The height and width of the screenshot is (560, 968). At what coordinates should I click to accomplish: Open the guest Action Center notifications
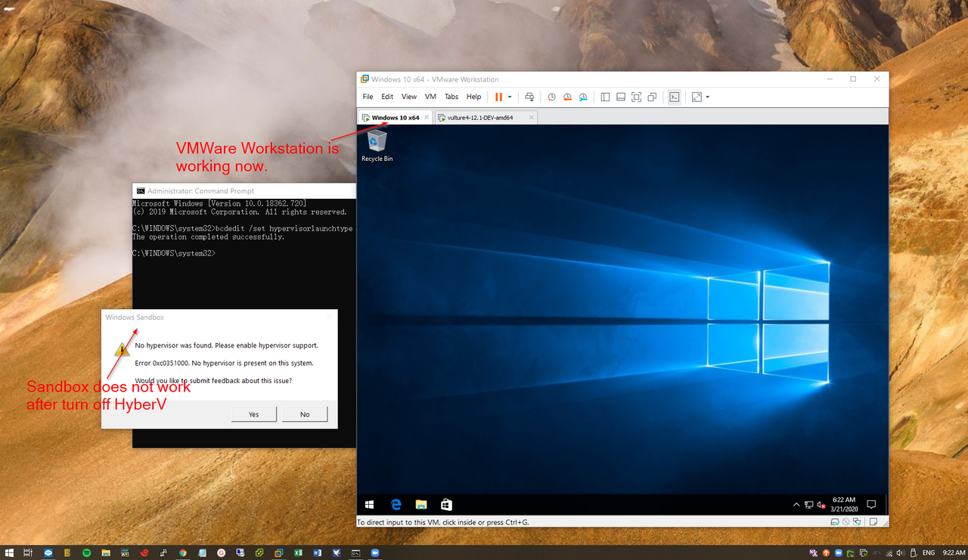pyautogui.click(x=871, y=504)
